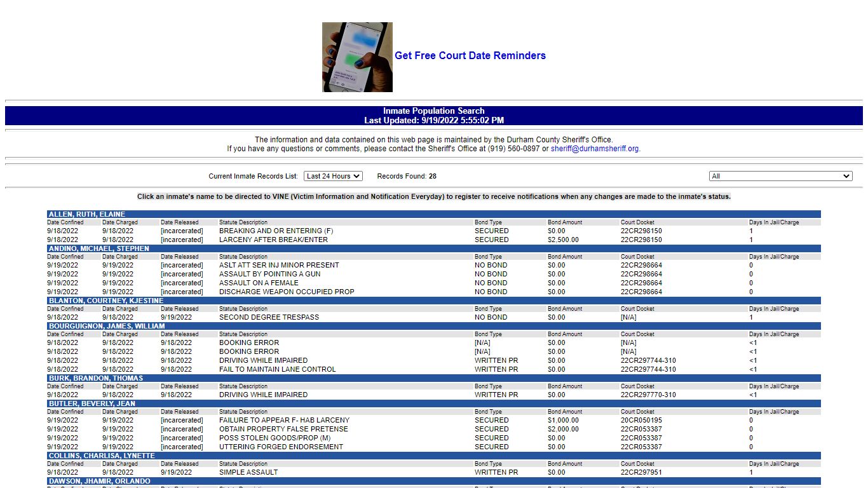Click BOURGUIGNON, JAMES, WILLIAM name
Image resolution: width=868 pixels, height=488 pixels.
[107, 326]
